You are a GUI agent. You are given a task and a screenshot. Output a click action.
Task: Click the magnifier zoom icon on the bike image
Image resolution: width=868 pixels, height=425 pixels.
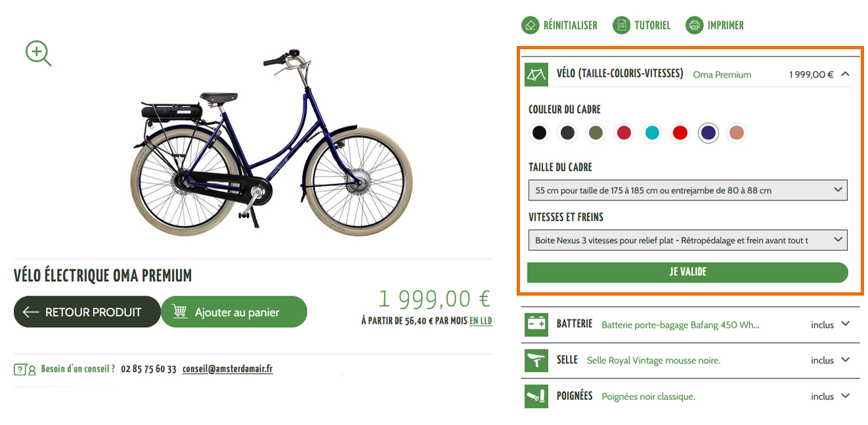click(37, 53)
